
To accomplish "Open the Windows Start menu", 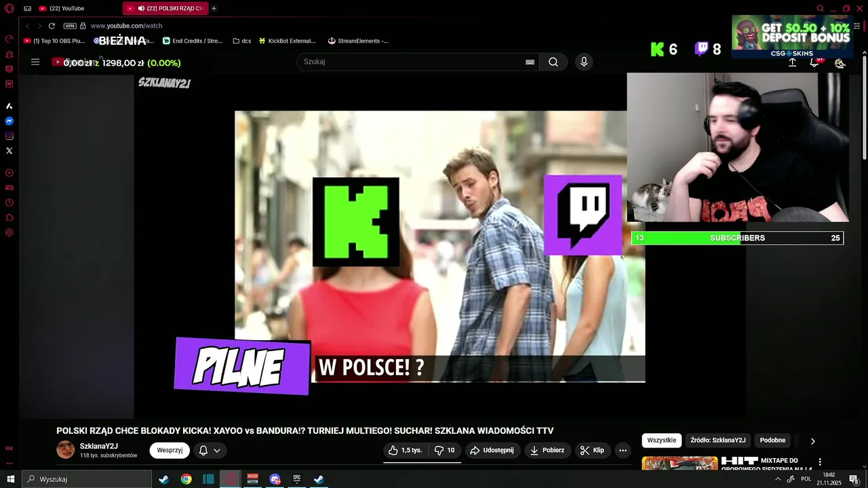I will point(10,479).
